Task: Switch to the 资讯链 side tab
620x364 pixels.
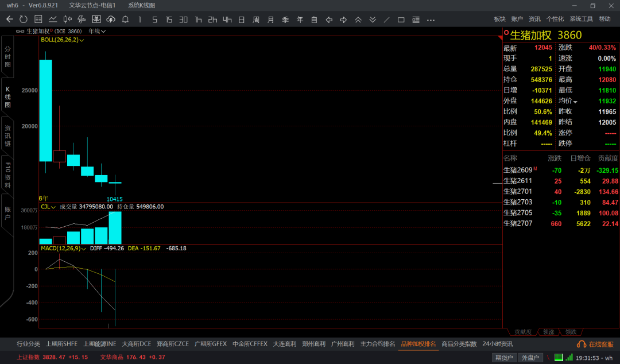Action: (7, 135)
